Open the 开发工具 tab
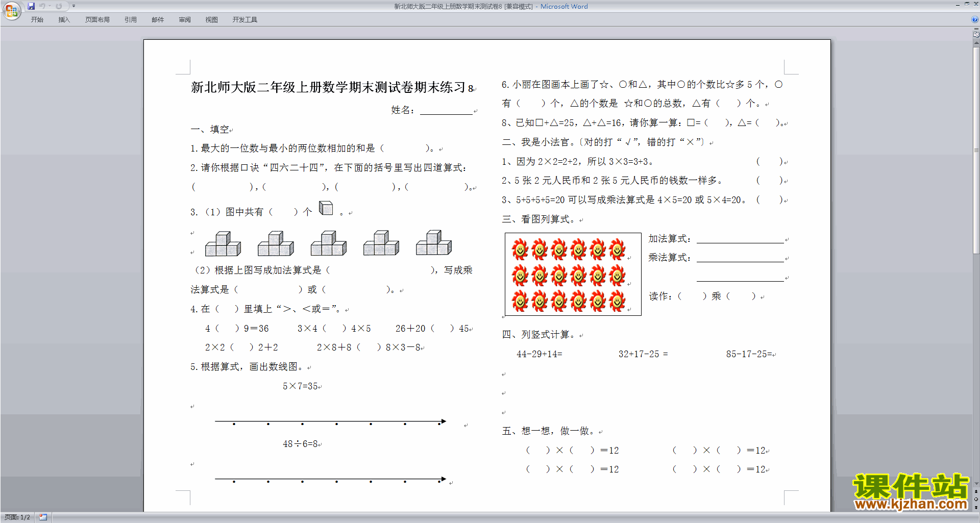The height and width of the screenshot is (523, 980). tap(245, 20)
